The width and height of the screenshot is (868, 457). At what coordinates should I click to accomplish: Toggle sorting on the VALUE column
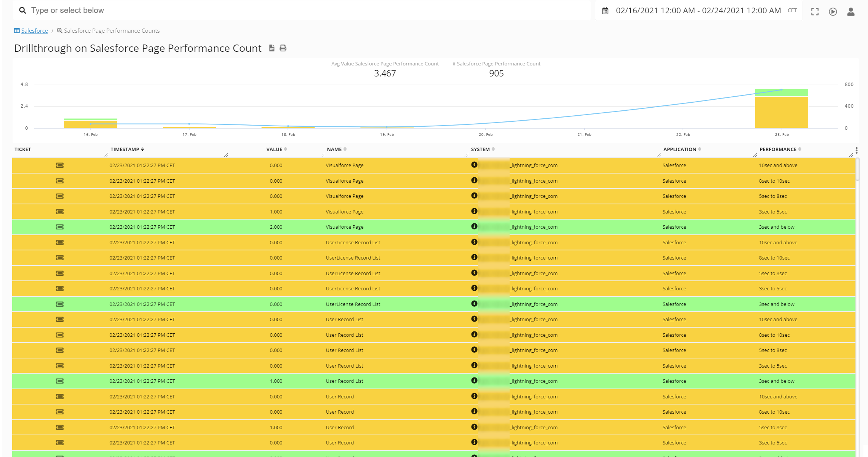(285, 149)
